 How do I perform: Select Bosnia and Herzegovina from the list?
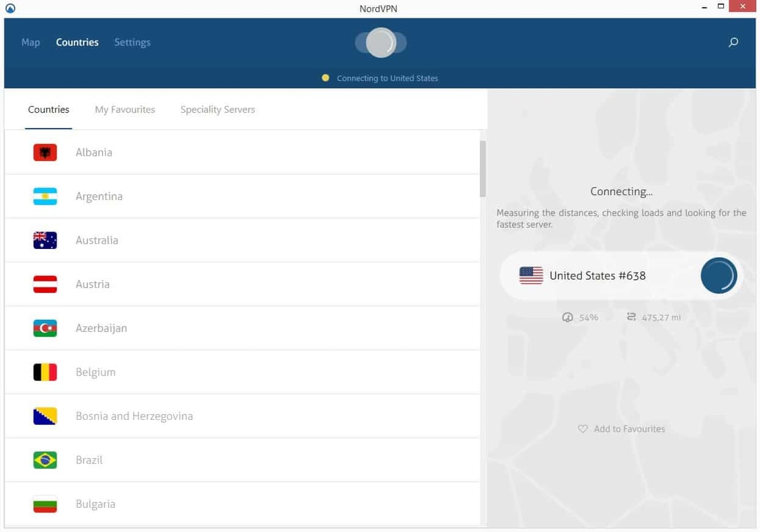point(242,416)
